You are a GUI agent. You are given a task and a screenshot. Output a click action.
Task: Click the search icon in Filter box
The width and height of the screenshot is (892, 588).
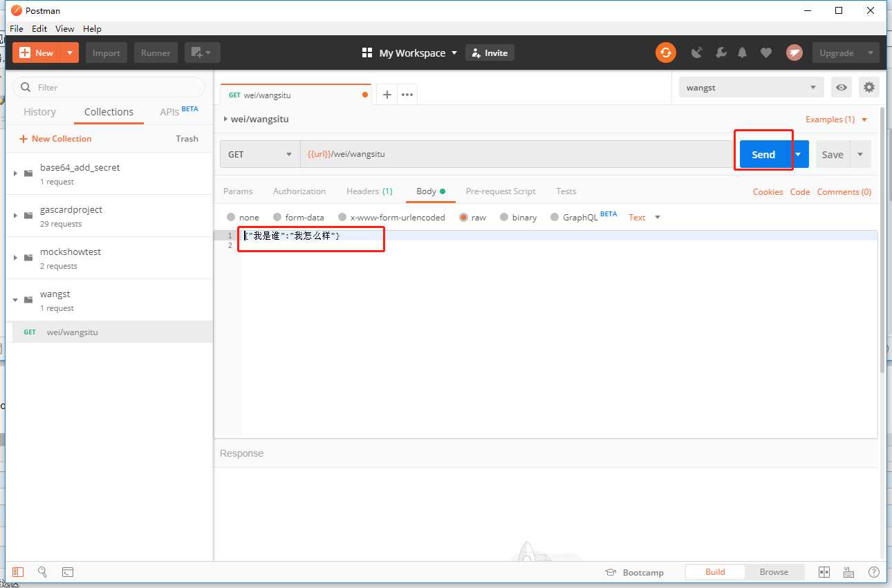pyautogui.click(x=26, y=87)
